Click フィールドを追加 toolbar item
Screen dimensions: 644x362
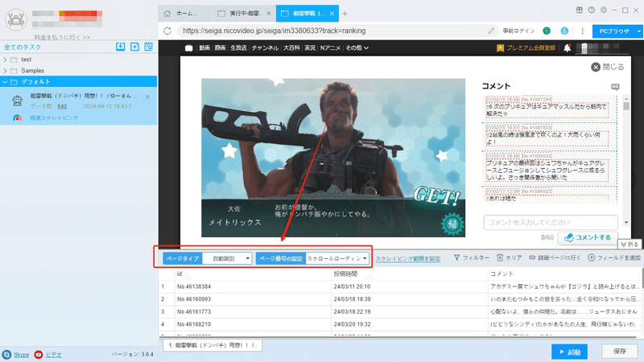tap(614, 257)
